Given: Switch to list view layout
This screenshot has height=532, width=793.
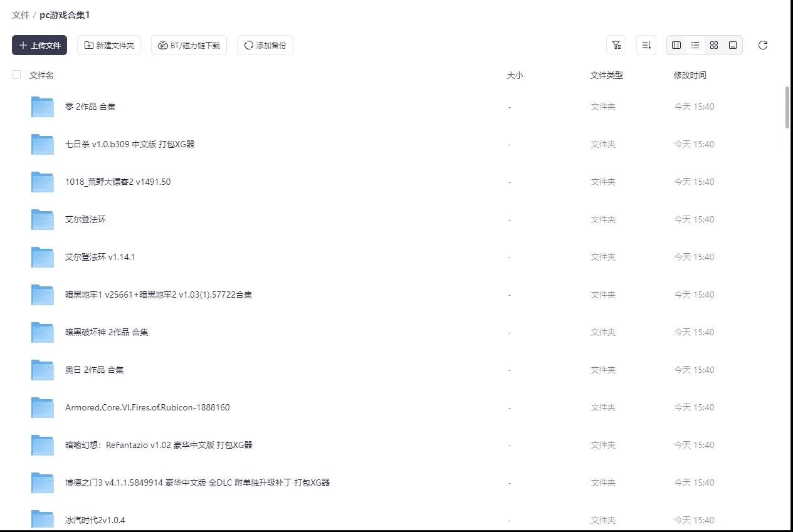Looking at the screenshot, I should (x=695, y=45).
